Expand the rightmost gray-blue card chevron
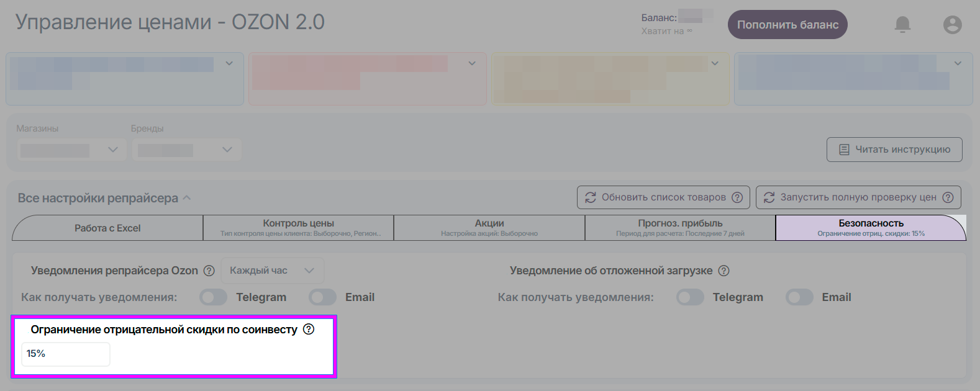980x391 pixels. pyautogui.click(x=958, y=63)
